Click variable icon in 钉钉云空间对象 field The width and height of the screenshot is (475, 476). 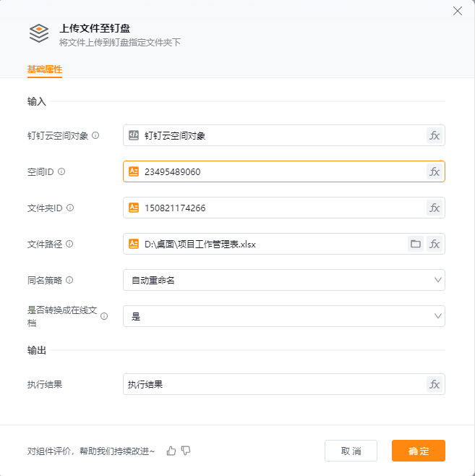134,135
